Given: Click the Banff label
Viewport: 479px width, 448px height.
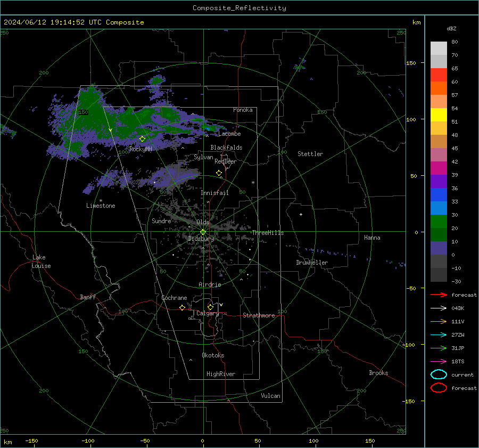Looking at the screenshot, I should (88, 297).
